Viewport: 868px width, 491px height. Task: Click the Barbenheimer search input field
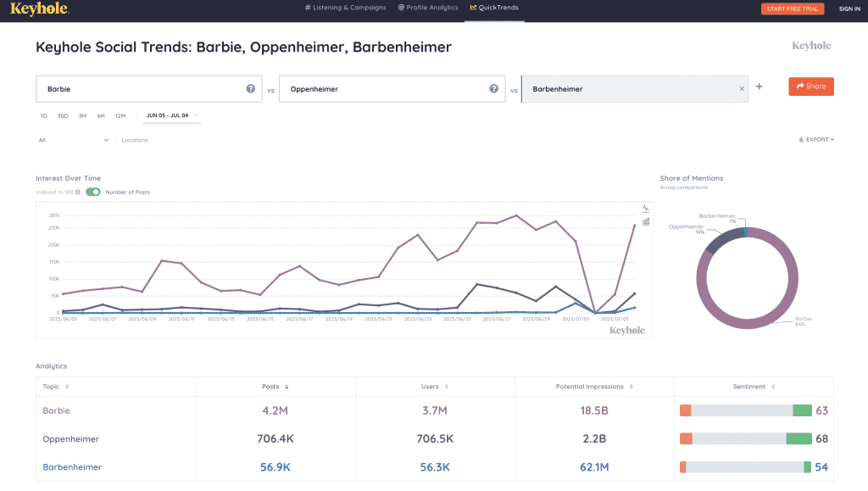(635, 88)
